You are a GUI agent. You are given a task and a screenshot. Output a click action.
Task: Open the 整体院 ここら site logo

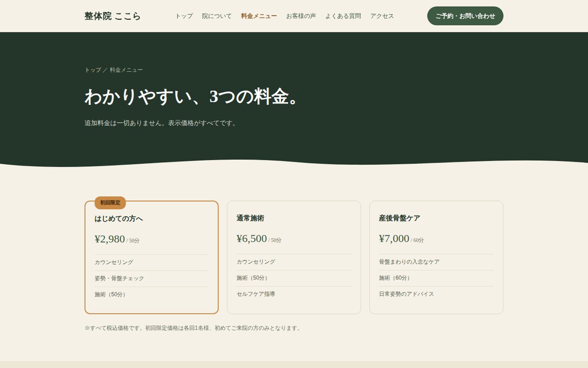click(x=113, y=16)
